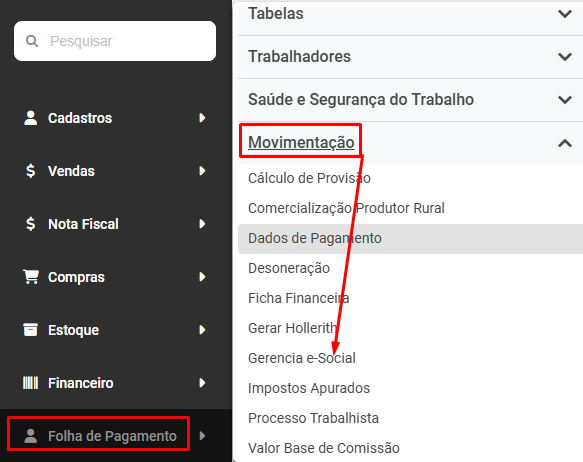Open Gerar Hollerith
The width and height of the screenshot is (583, 462).
[292, 328]
